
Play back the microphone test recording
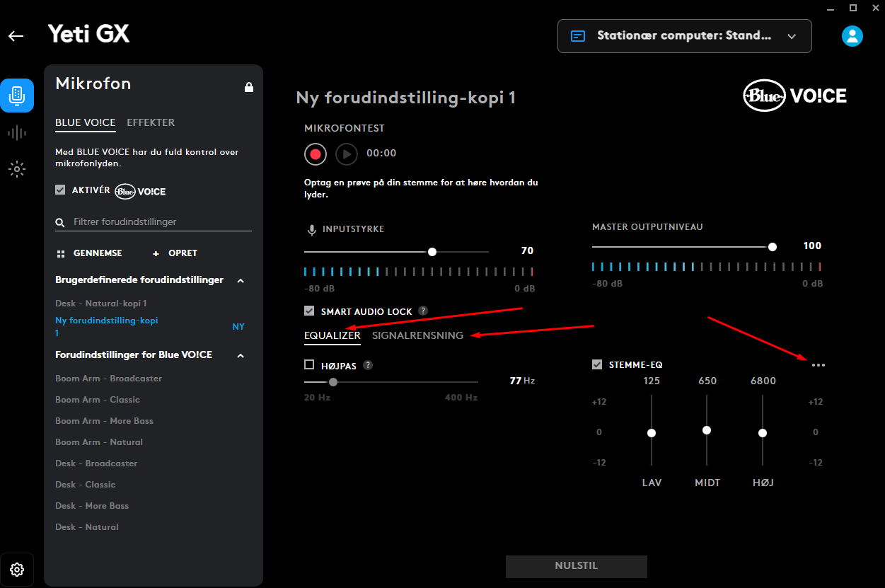click(x=347, y=154)
